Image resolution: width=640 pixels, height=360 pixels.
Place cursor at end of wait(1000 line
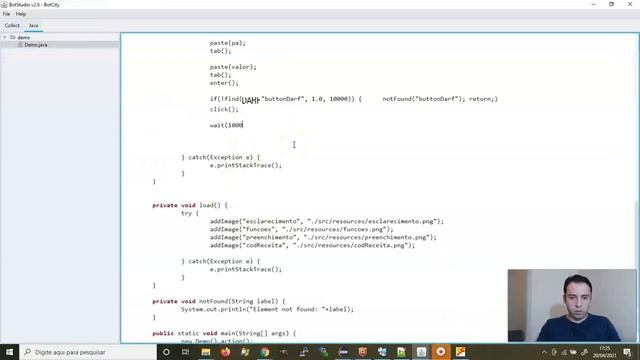[243, 125]
